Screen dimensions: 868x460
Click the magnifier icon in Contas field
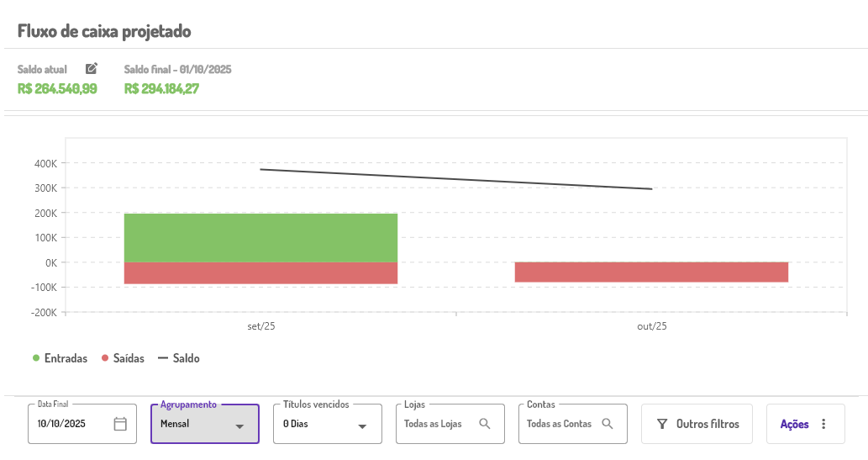pyautogui.click(x=608, y=424)
